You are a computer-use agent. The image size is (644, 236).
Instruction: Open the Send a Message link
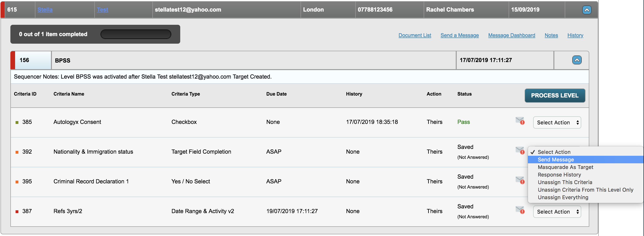(459, 35)
